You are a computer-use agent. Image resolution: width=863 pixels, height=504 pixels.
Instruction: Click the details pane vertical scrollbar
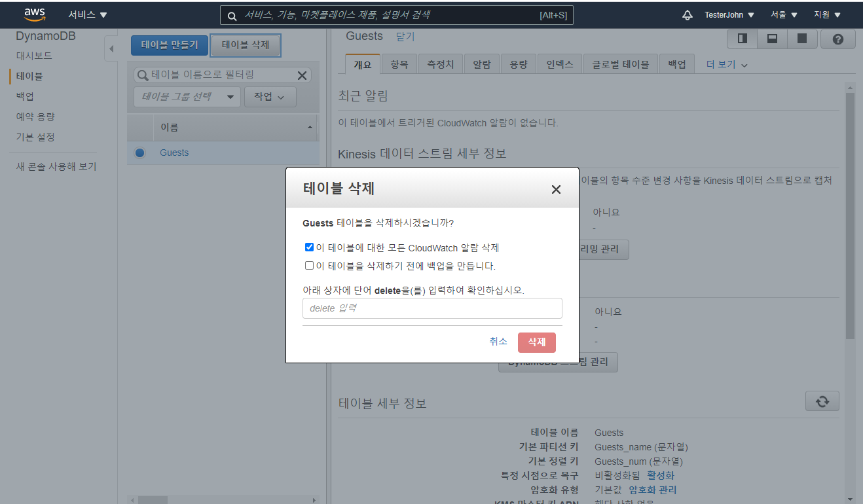point(850,216)
